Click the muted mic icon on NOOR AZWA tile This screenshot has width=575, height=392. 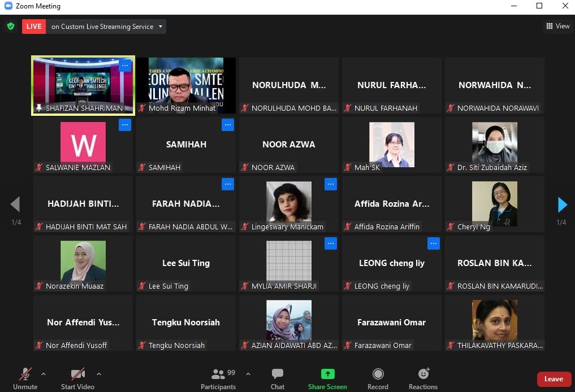click(x=245, y=167)
